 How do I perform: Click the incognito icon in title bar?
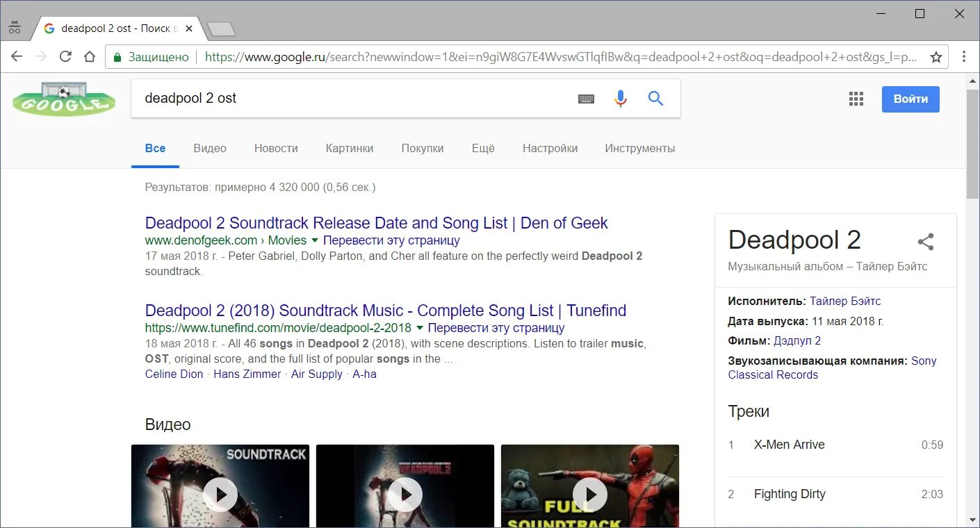click(x=15, y=28)
